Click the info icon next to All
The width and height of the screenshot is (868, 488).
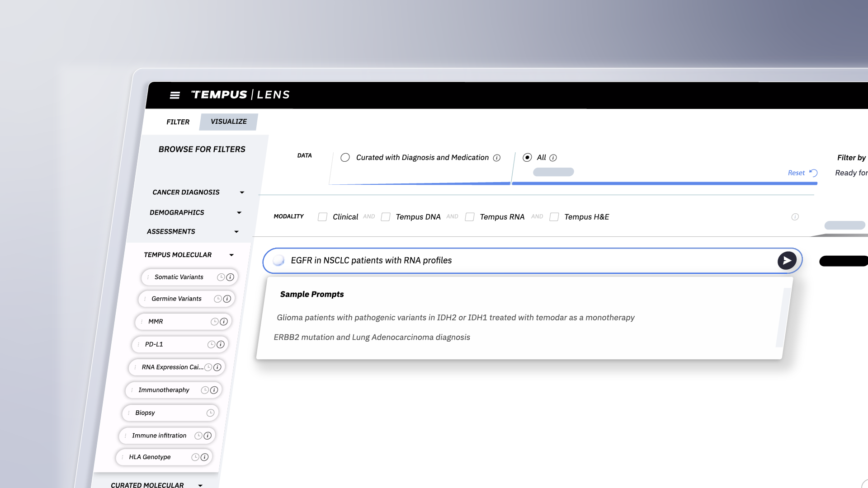pyautogui.click(x=553, y=158)
